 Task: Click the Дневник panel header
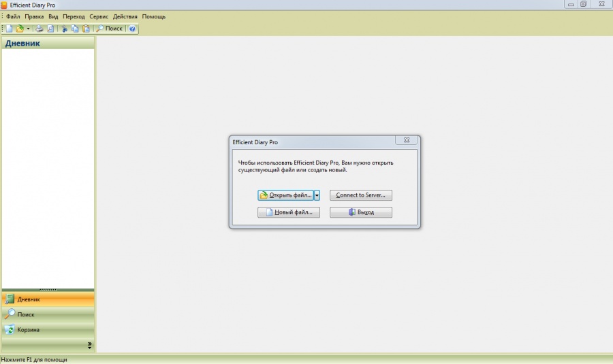[x=48, y=43]
